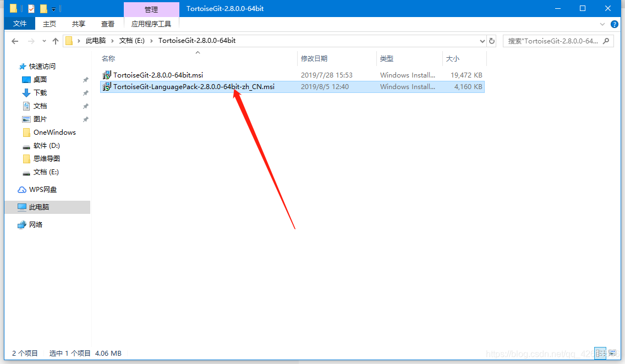Switch to the 共享 ribbon tab
625x364 pixels.
click(79, 24)
